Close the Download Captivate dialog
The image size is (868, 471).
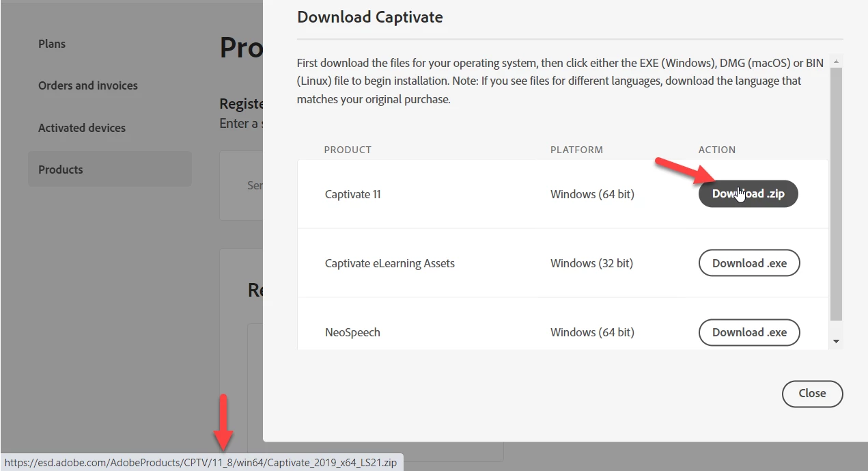[x=812, y=393]
